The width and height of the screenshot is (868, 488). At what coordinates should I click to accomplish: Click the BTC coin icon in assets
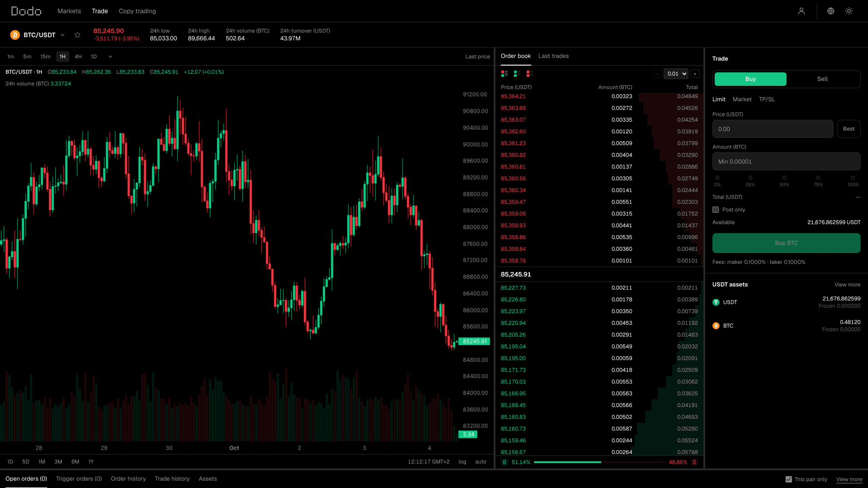pyautogui.click(x=716, y=326)
